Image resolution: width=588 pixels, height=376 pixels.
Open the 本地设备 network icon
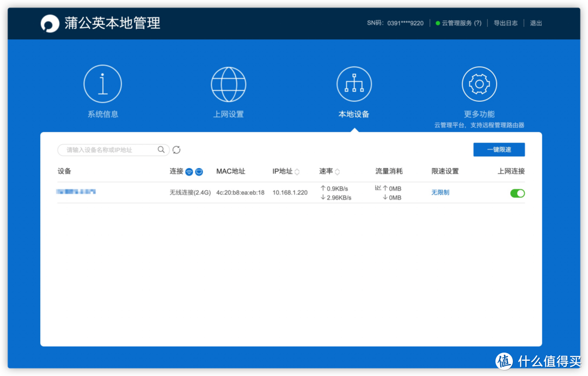(354, 83)
